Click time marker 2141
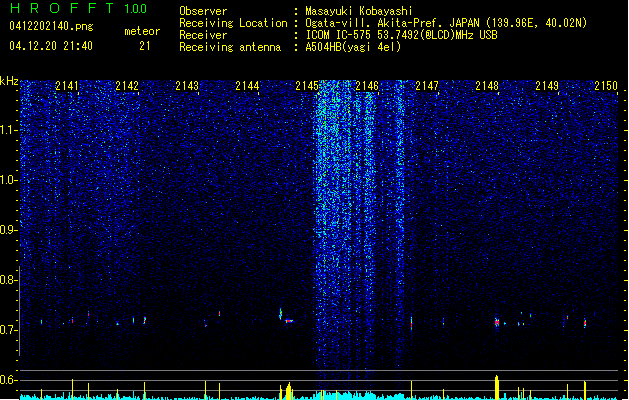 [x=67, y=86]
